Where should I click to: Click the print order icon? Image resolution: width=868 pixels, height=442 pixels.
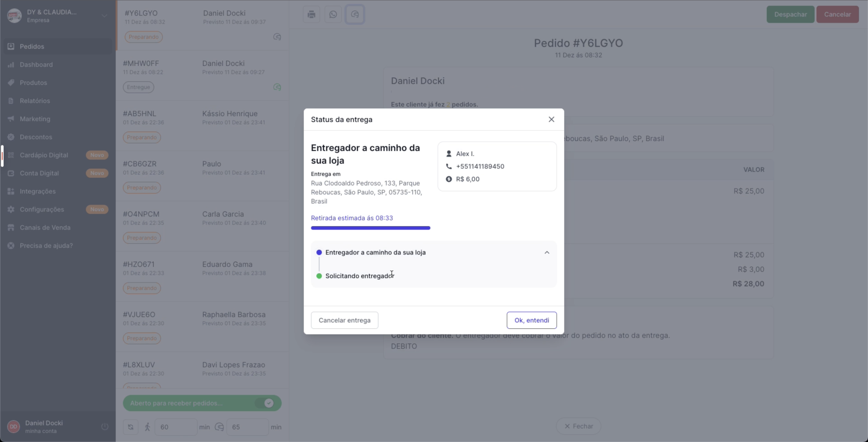pyautogui.click(x=312, y=14)
